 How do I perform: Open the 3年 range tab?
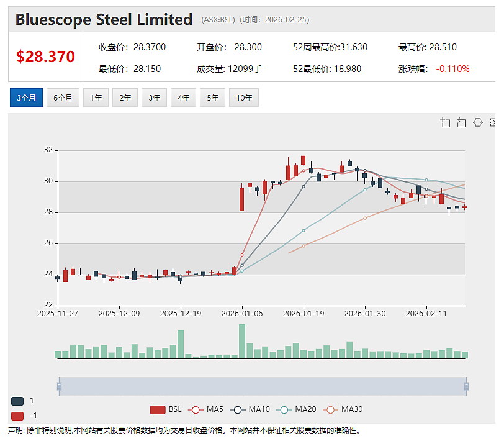[155, 98]
